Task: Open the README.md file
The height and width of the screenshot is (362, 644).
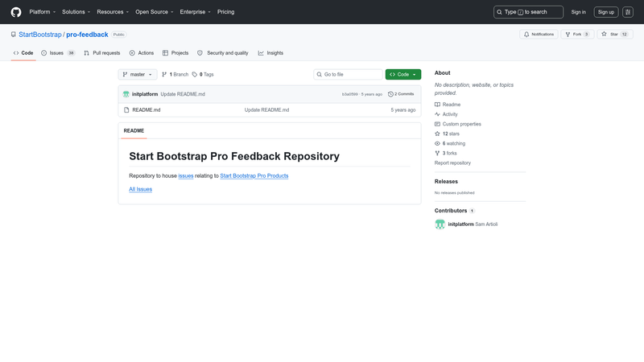Action: pos(147,110)
